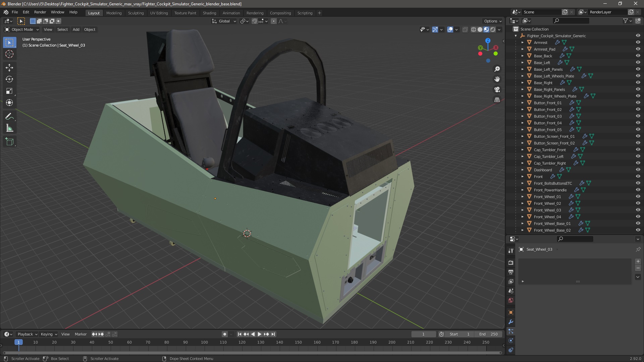The image size is (644, 362).
Task: Open the Object properties tab
Action: 511,312
